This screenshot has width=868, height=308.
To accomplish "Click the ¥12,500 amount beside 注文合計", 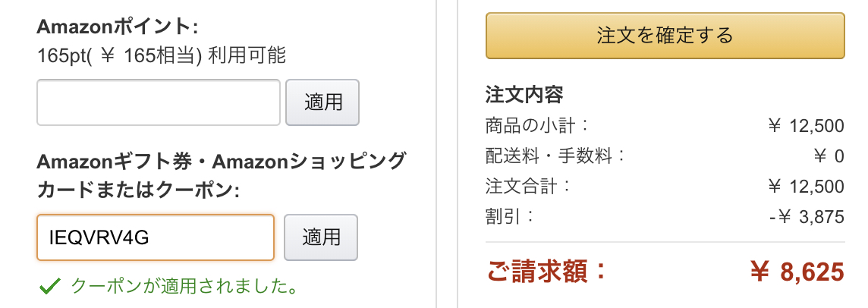I will click(x=806, y=187).
